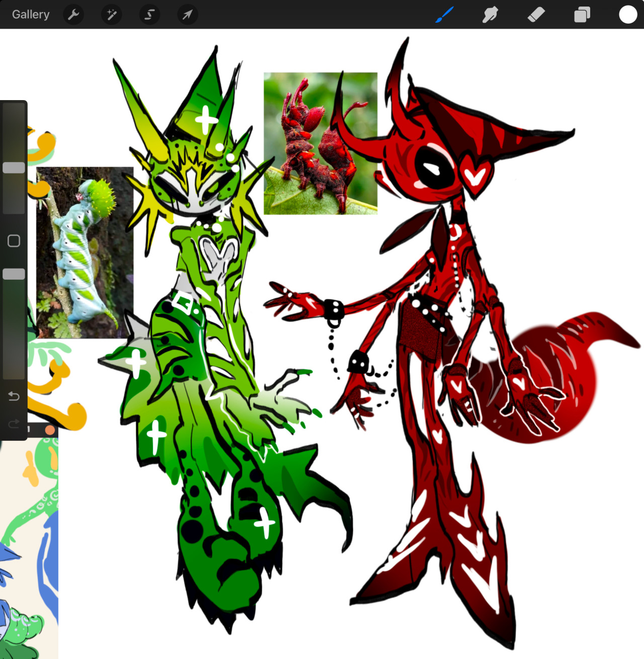
Task: Click the green caterpillar reference photo
Action: coord(85,253)
